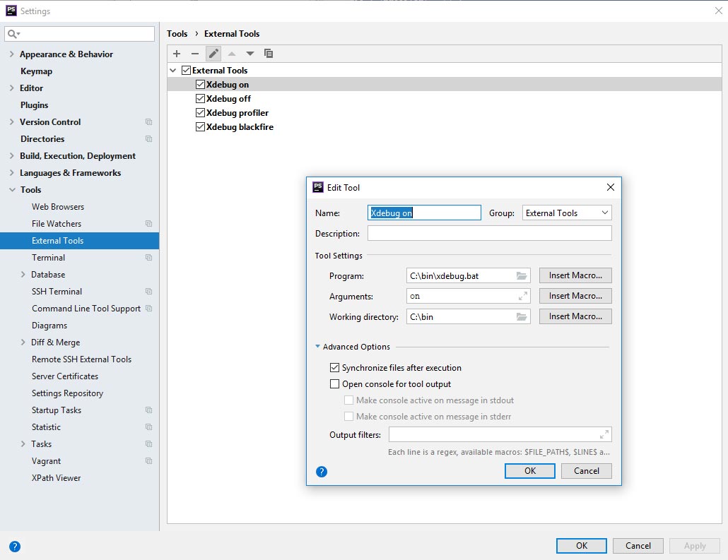Screen dimensions: 728x560
Task: Open Plugins settings
Action: pyautogui.click(x=35, y=105)
